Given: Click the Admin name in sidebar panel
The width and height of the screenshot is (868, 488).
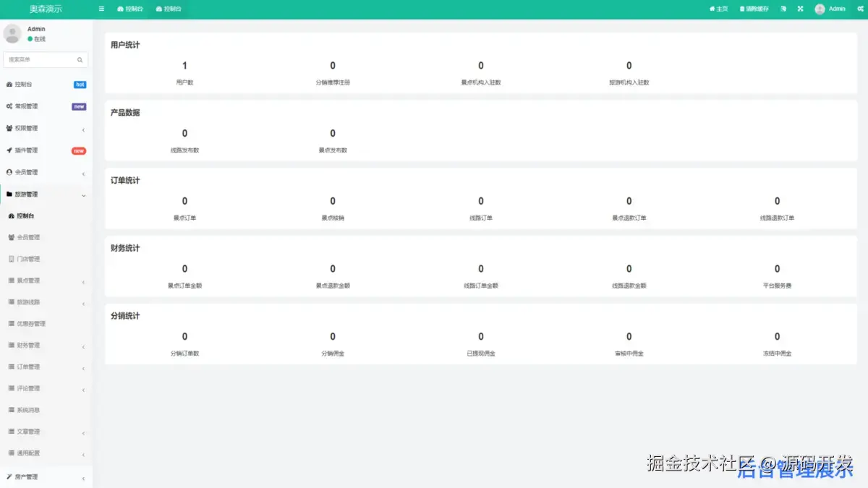Looking at the screenshot, I should [x=36, y=29].
